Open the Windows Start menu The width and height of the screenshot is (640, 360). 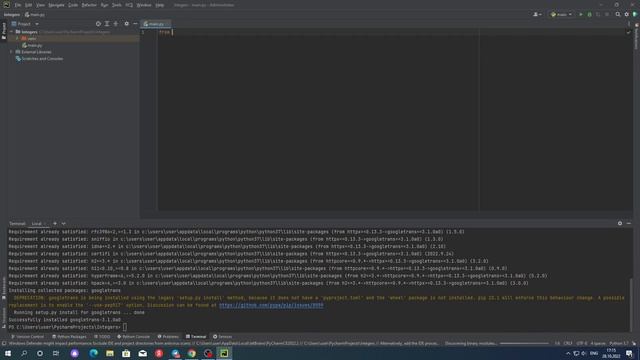click(8, 353)
